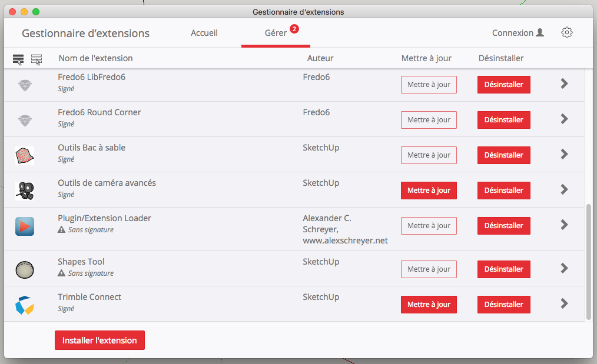Screen dimensions: 597x364
Task: Select the Outils Bac à sable name
Action: 91,148
